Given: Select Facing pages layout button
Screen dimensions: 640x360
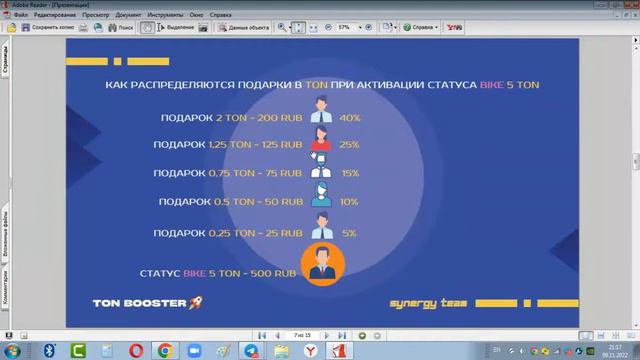Looking at the screenshot, I should click(x=631, y=336).
